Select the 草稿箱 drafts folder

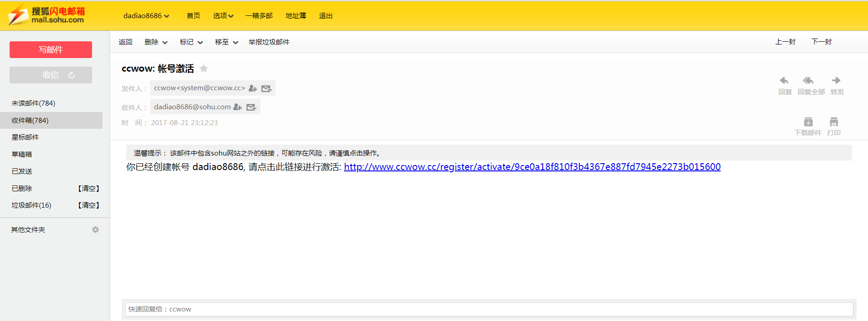click(x=22, y=155)
